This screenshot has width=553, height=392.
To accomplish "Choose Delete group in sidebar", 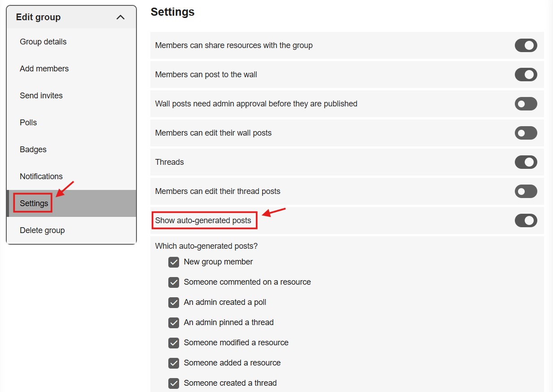I will (42, 230).
